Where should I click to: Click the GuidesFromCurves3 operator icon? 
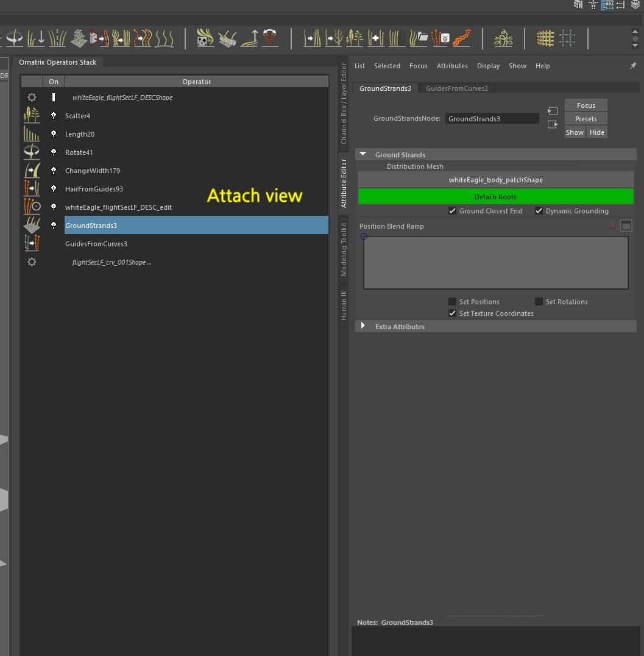tap(32, 244)
